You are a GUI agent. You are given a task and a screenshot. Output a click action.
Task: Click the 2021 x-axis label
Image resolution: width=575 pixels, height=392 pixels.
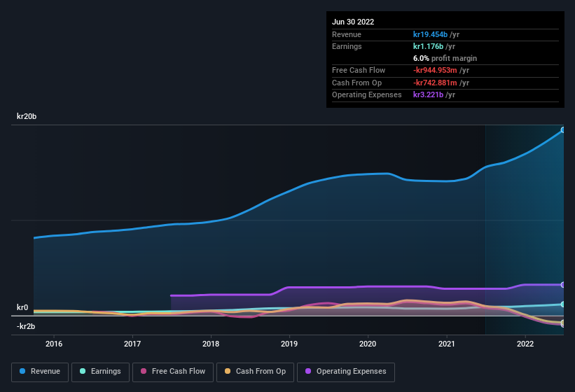[447, 344]
